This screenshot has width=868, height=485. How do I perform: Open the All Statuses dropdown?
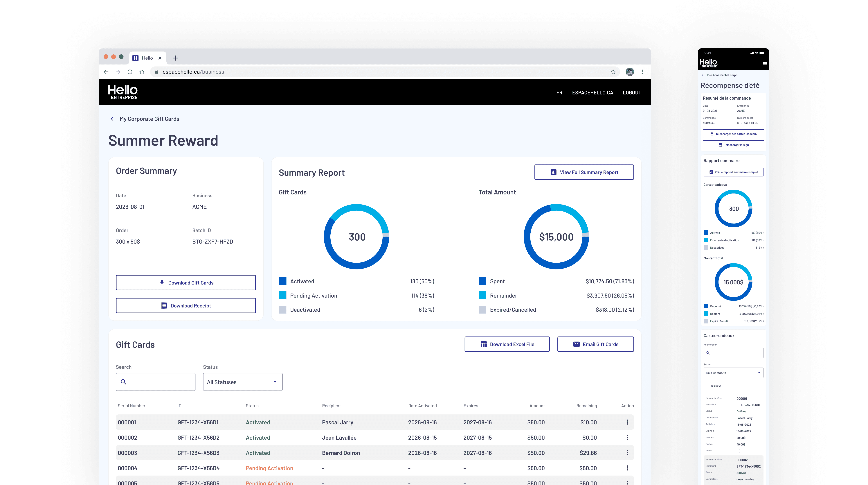(243, 382)
